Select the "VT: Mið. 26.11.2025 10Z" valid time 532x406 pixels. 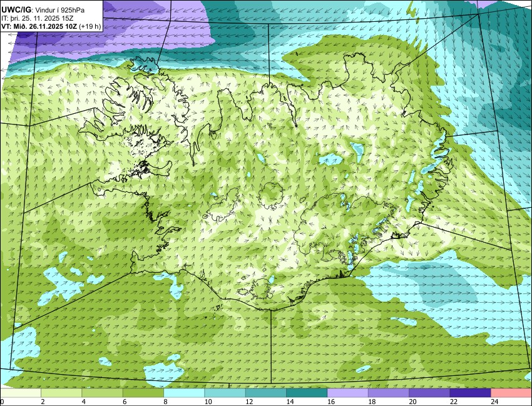(39, 26)
